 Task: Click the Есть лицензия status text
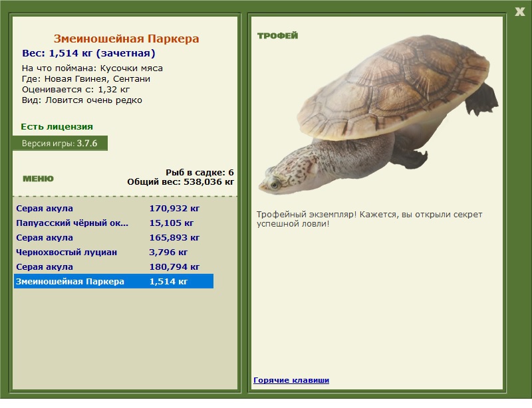[57, 126]
